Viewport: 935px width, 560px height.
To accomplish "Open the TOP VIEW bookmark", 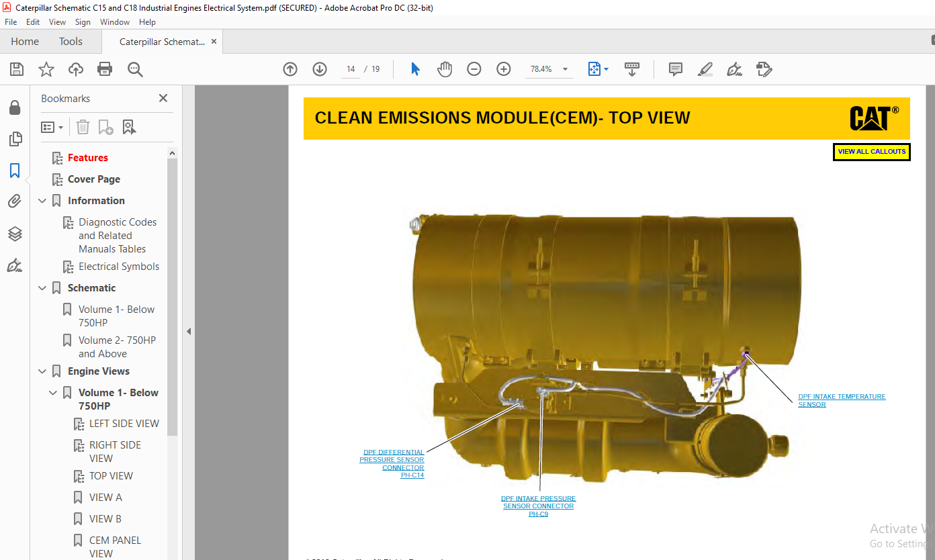I will click(111, 476).
